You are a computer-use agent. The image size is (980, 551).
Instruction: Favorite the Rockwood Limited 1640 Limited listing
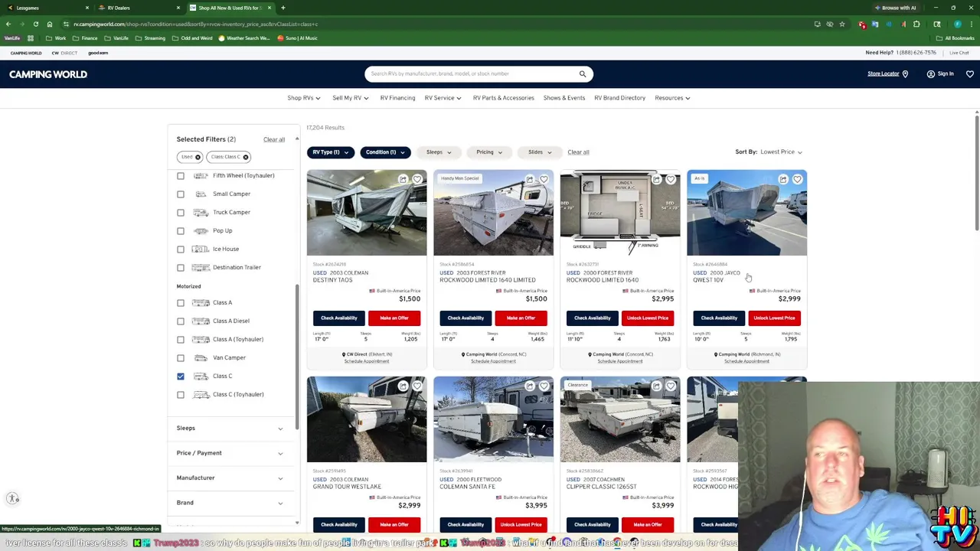click(x=544, y=180)
